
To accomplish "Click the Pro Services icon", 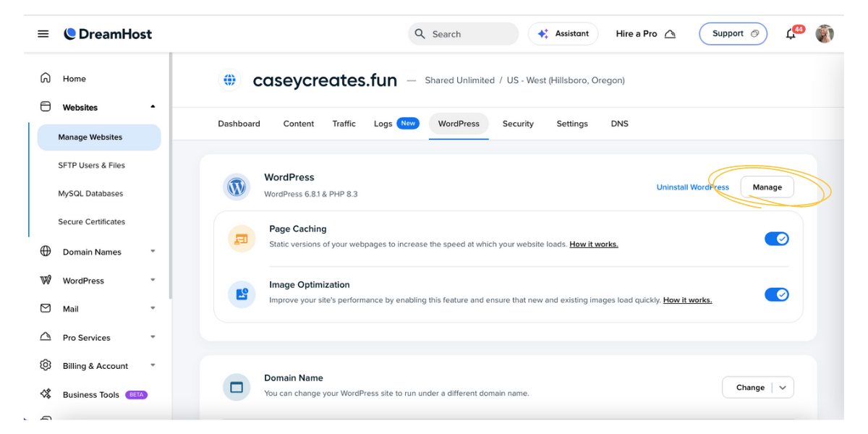I will click(x=46, y=337).
